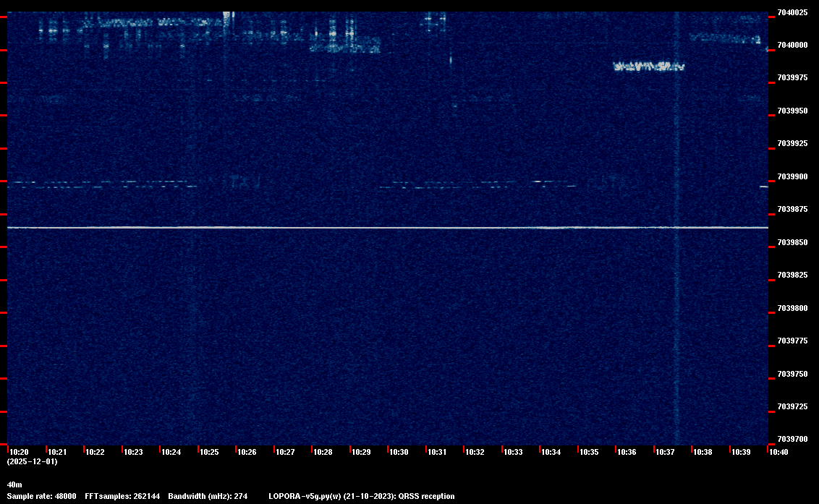The height and width of the screenshot is (504, 819).
Task: Click the 10:36 time axis label
Action: pyautogui.click(x=627, y=452)
